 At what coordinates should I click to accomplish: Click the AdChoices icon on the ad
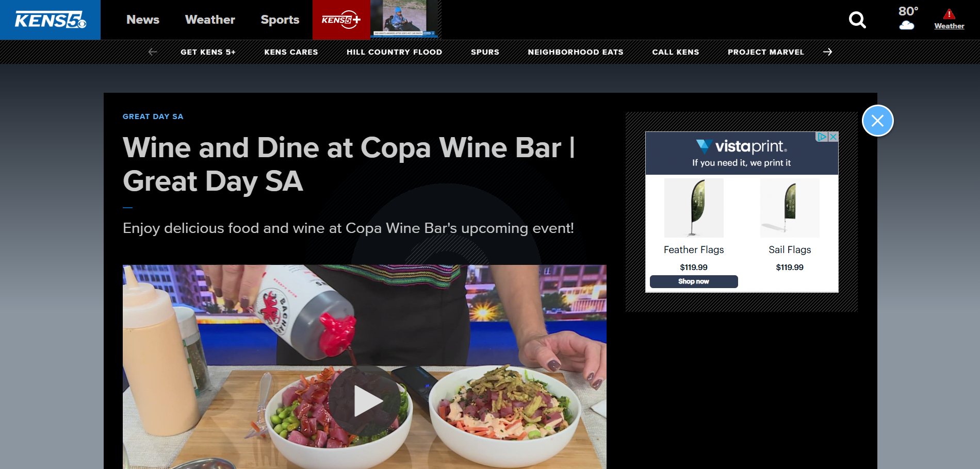(x=822, y=137)
